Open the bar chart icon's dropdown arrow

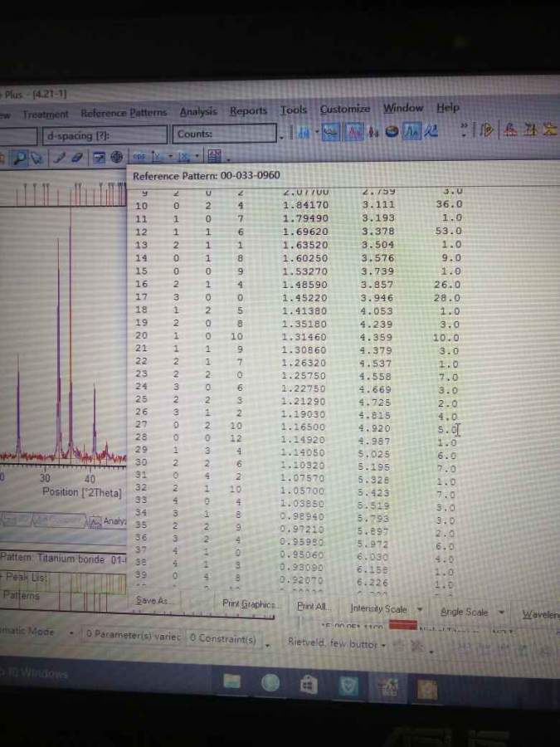click(x=317, y=133)
